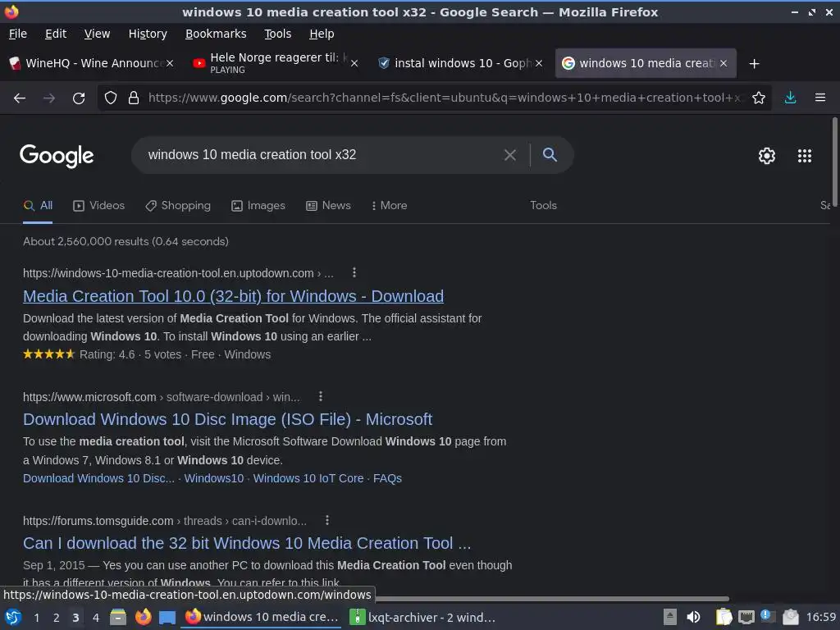
Task: Click the notification tray icon
Action: pyautogui.click(x=768, y=616)
